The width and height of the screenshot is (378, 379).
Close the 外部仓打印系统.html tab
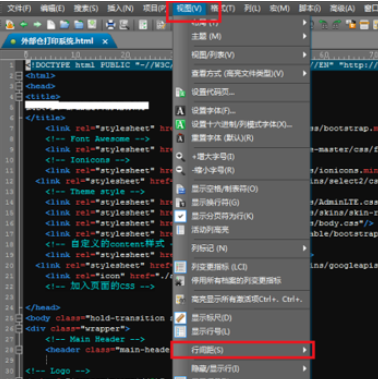(x=105, y=42)
